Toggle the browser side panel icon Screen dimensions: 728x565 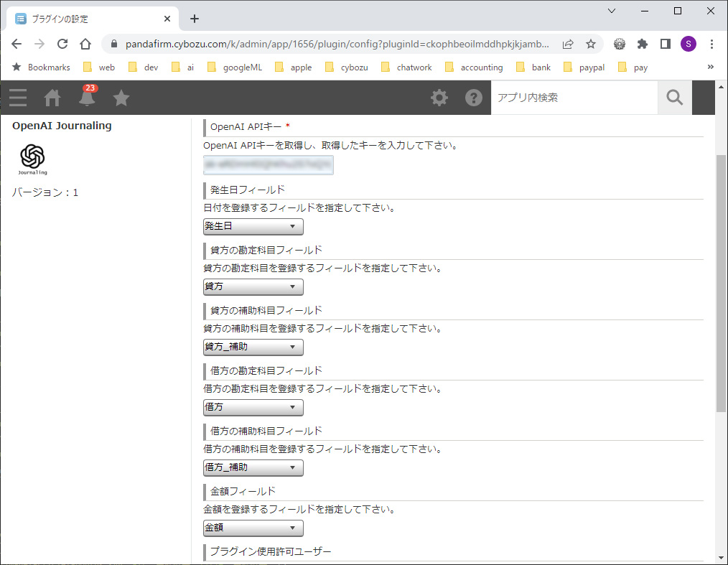click(666, 44)
